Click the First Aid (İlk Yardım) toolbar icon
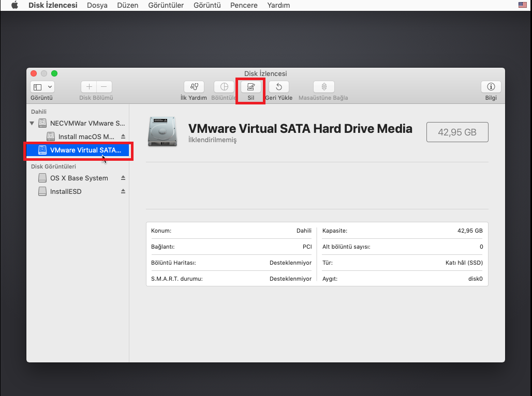The image size is (532, 396). click(x=194, y=87)
